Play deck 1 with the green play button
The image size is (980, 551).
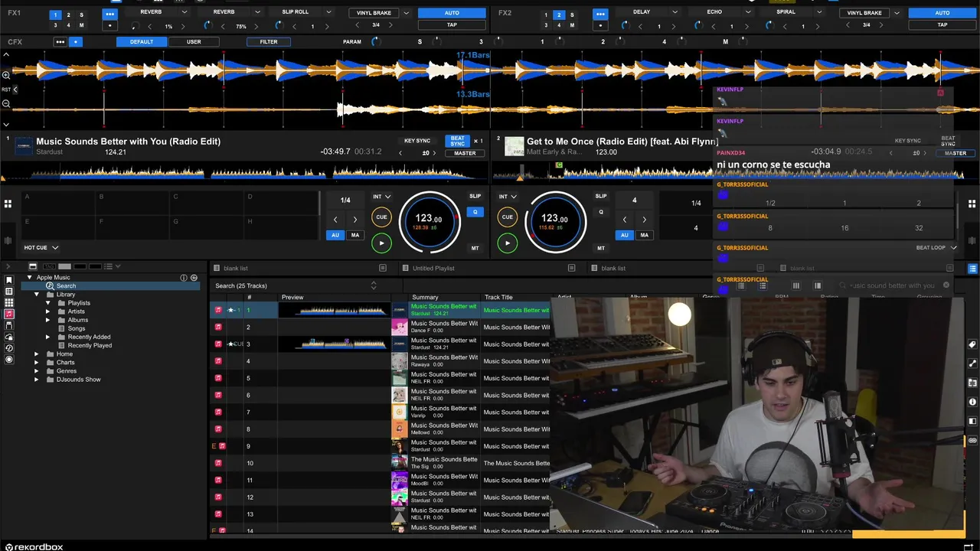381,243
